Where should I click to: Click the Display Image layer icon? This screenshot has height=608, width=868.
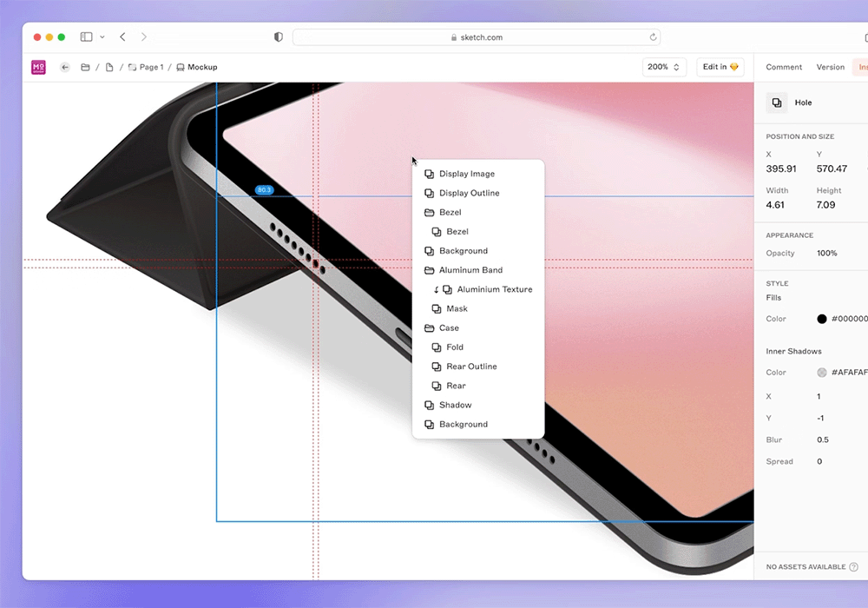tap(429, 174)
